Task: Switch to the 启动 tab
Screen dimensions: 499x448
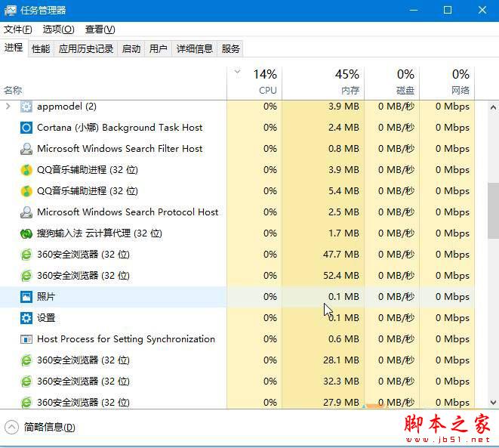Action: point(131,48)
